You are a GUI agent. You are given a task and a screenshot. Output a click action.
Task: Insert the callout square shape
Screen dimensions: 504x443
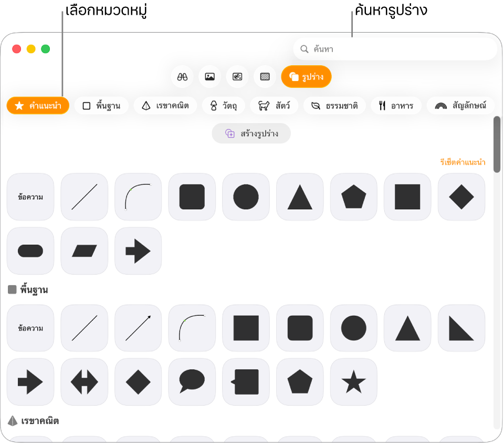click(246, 382)
